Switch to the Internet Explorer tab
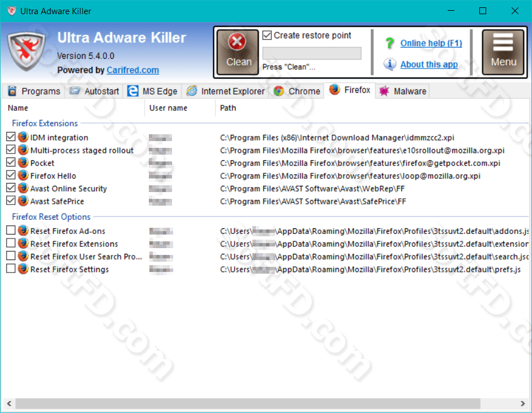Screen dimensions: 532x413 pyautogui.click(x=225, y=91)
